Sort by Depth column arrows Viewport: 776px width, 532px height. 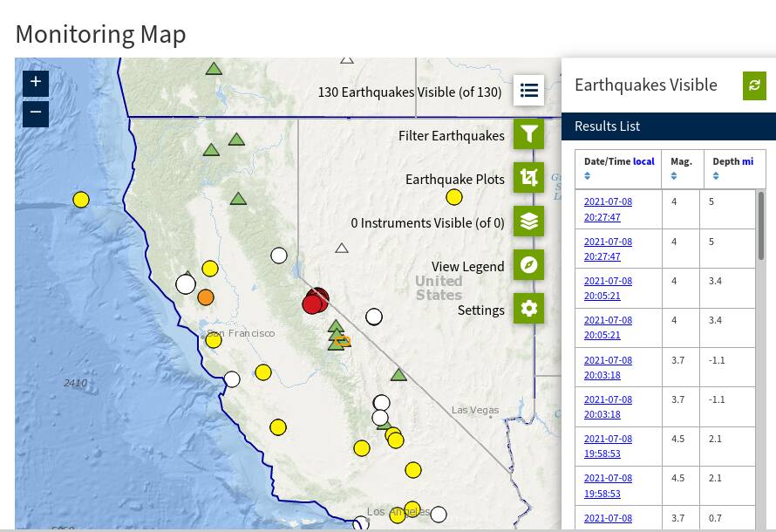[716, 175]
